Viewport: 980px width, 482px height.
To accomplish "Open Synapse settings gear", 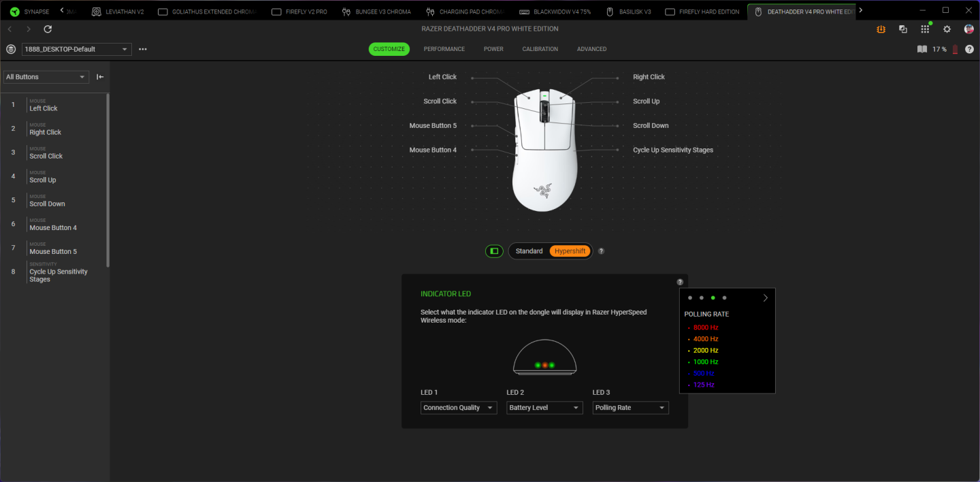I will [947, 29].
